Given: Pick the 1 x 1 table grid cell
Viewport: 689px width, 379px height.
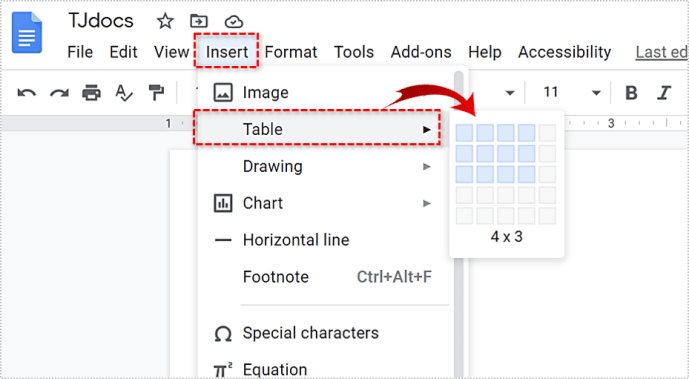Looking at the screenshot, I should [464, 133].
